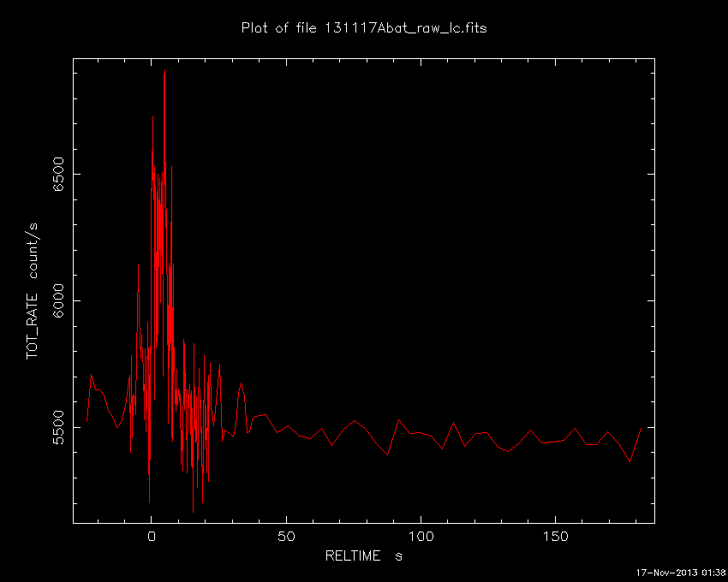
Task: Click the 6500 y-axis tick label
Action: pos(58,174)
